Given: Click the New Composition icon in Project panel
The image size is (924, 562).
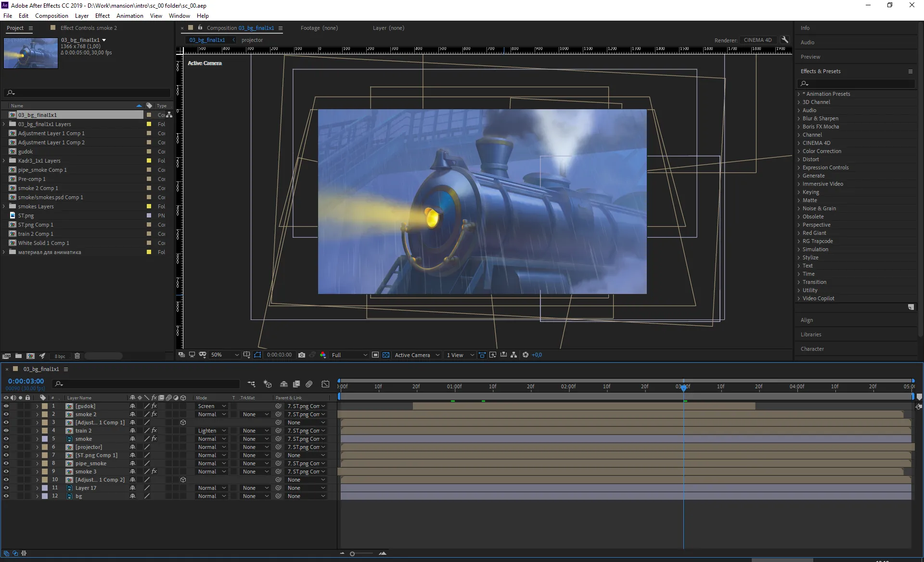Looking at the screenshot, I should tap(30, 356).
